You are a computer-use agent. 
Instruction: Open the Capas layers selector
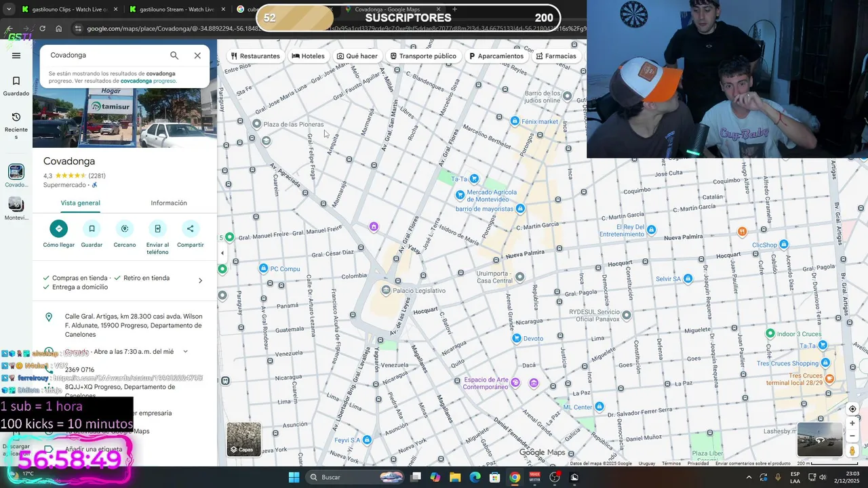(x=244, y=439)
